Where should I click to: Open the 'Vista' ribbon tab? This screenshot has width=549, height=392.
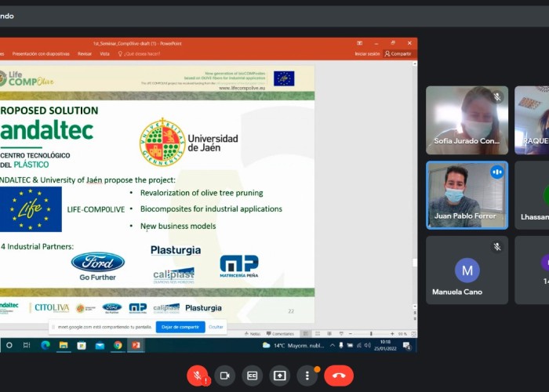click(104, 54)
